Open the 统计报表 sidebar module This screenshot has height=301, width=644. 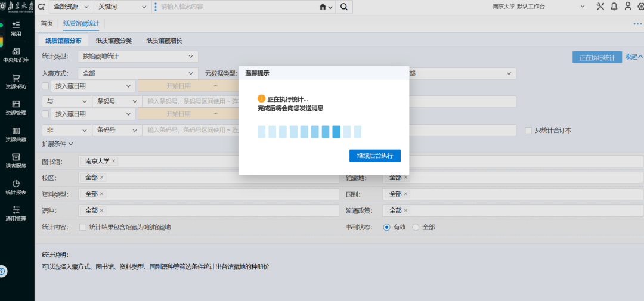pyautogui.click(x=16, y=188)
